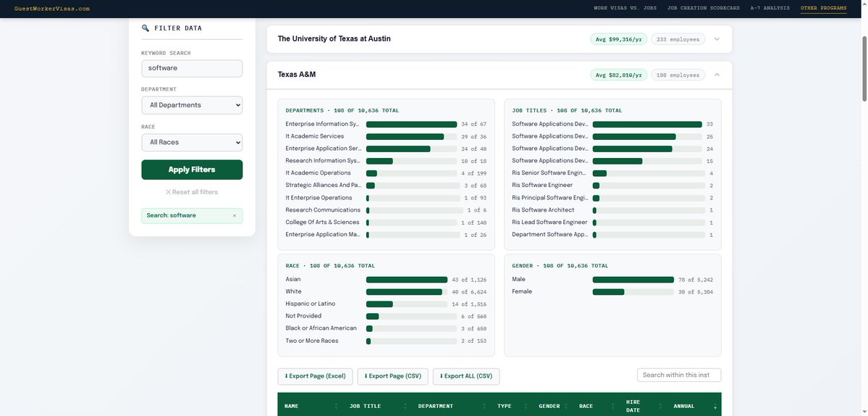Click the GuestWorkerVisas.com site logo

[52, 8]
